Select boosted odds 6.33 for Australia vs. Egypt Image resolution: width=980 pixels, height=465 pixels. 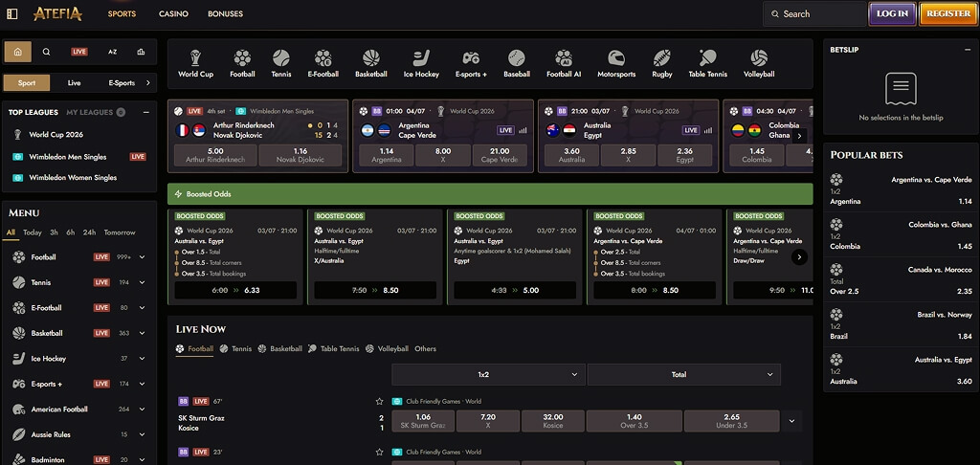[235, 290]
